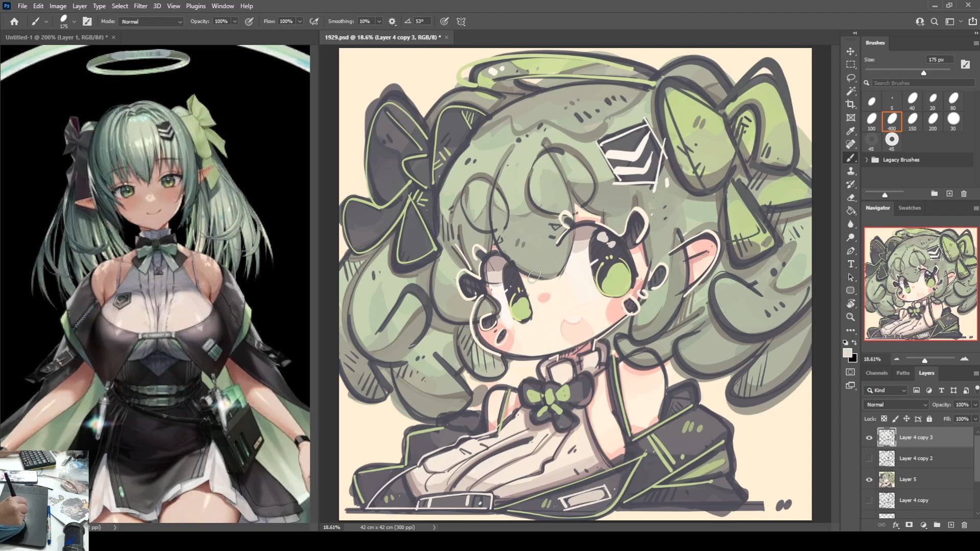Show Layer 4 copy 2 visibility

[869, 459]
